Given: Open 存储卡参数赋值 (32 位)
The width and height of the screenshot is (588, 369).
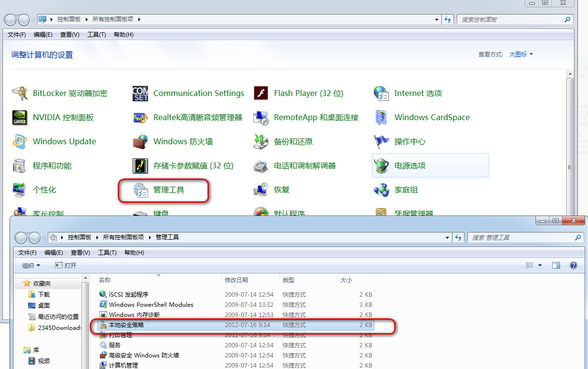Looking at the screenshot, I should tap(183, 165).
